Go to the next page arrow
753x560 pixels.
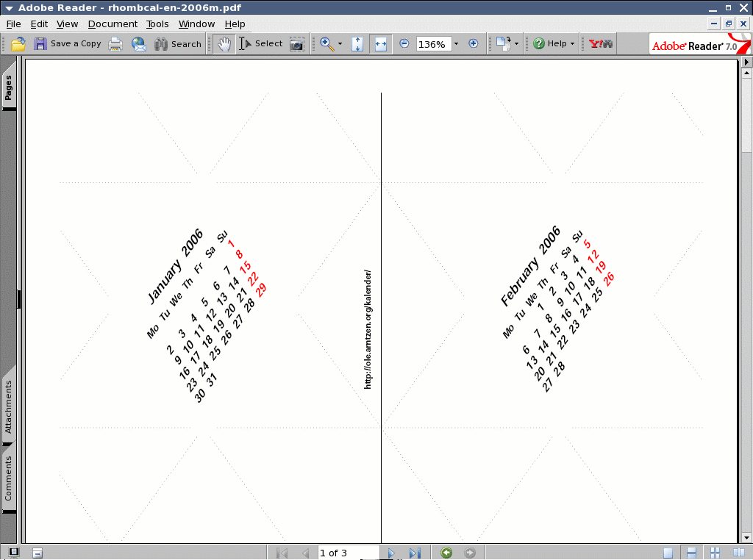click(391, 553)
